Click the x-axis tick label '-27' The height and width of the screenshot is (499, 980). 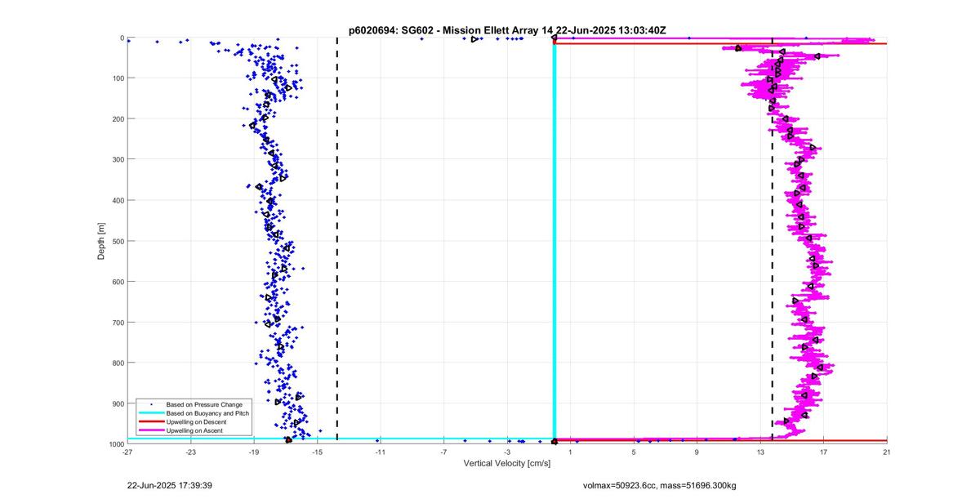pyautogui.click(x=127, y=452)
